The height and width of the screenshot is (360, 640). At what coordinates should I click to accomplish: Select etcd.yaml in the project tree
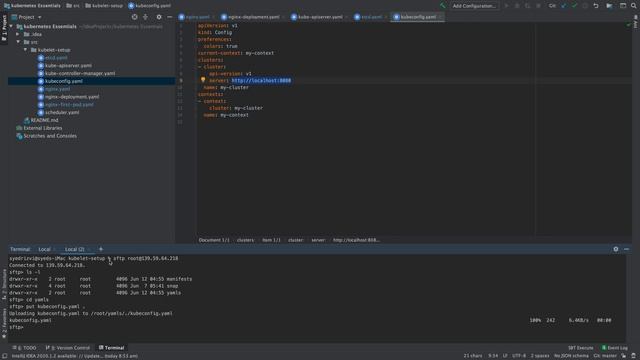(x=56, y=58)
